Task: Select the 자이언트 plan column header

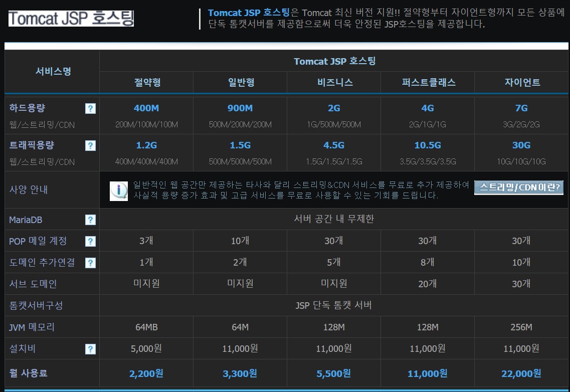Action: tap(522, 82)
